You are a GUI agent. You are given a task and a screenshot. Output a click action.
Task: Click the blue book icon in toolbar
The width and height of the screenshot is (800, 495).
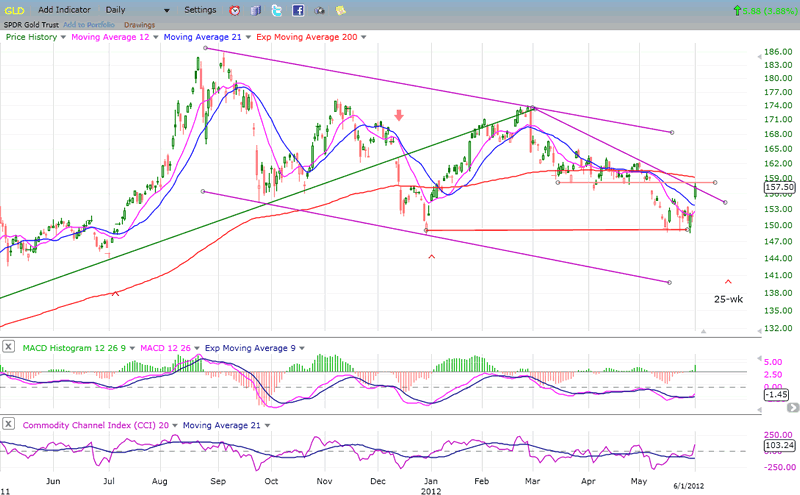coord(256,10)
